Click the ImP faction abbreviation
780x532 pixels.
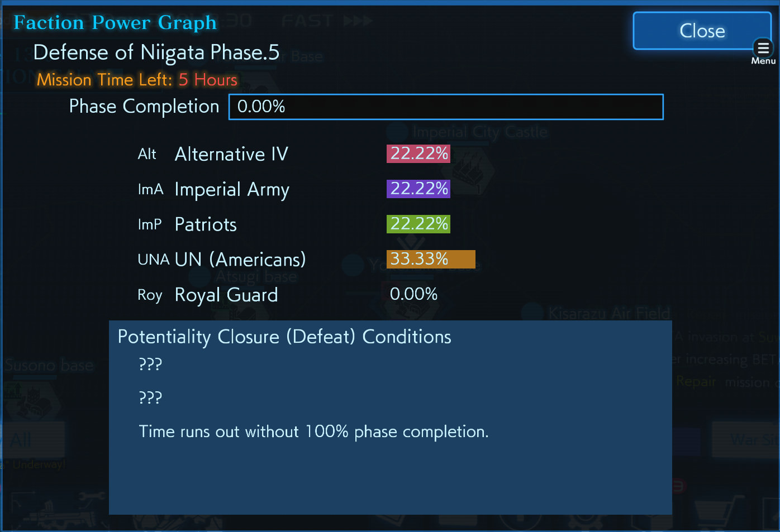pos(149,224)
